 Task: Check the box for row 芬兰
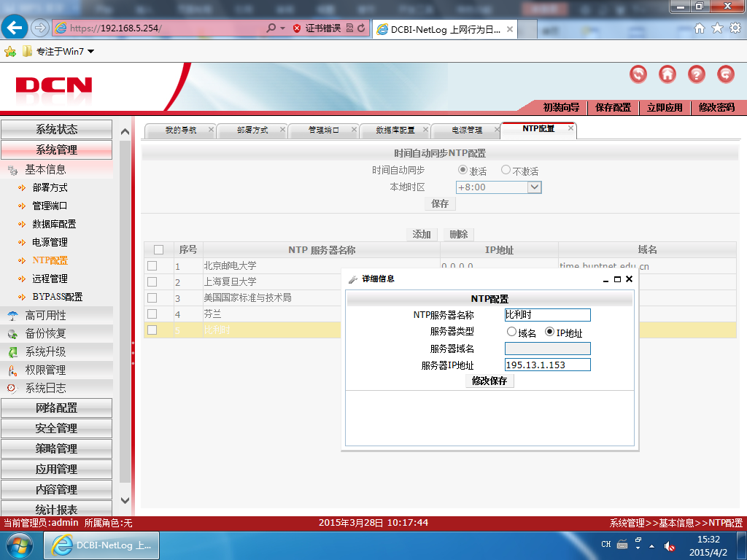pyautogui.click(x=152, y=314)
